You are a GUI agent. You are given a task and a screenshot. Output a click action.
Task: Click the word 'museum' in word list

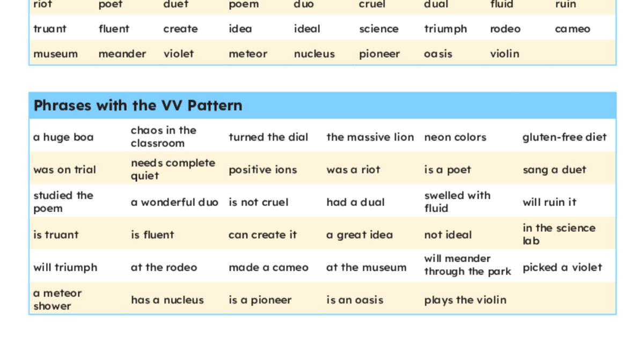coord(55,54)
